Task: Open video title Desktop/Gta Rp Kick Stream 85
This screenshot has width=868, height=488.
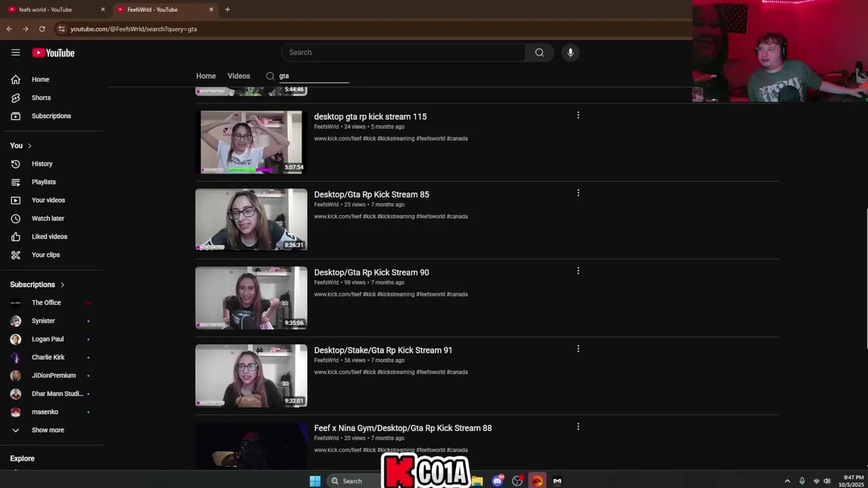Action: [x=372, y=195]
